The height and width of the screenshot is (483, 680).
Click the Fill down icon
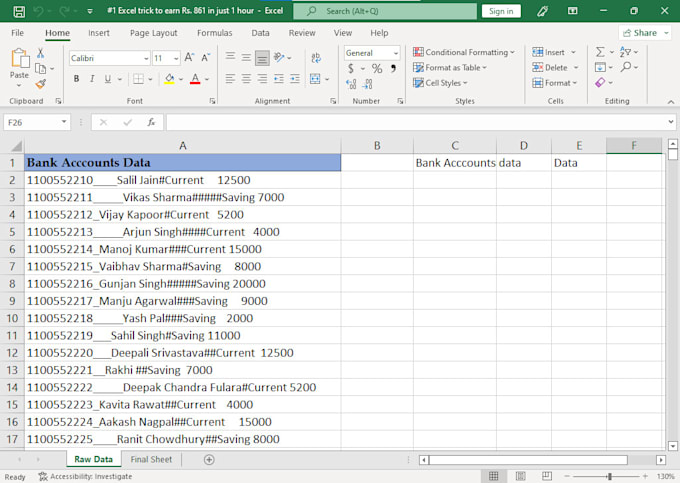tap(600, 67)
